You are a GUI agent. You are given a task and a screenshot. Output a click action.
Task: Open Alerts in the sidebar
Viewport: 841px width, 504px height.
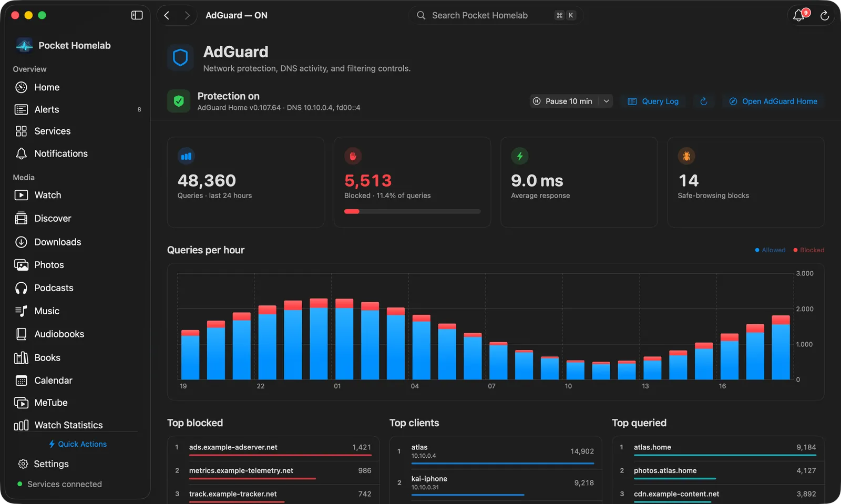point(78,109)
